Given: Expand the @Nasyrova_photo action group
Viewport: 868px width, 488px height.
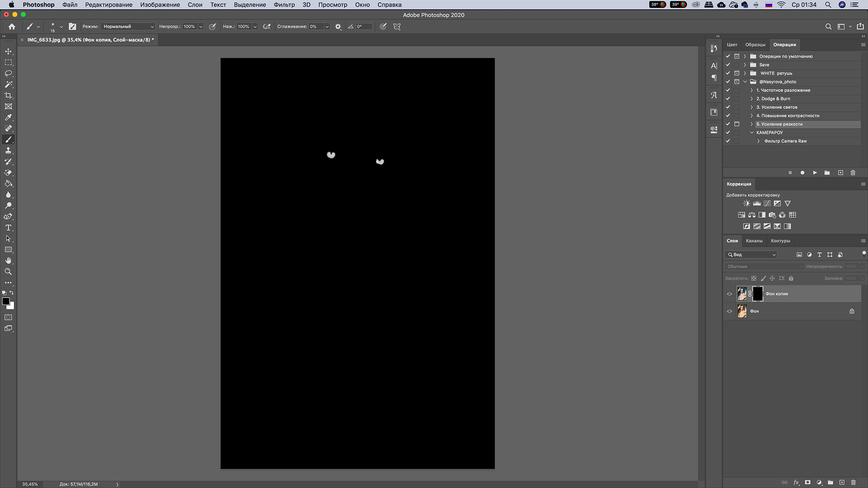Looking at the screenshot, I should click(745, 82).
